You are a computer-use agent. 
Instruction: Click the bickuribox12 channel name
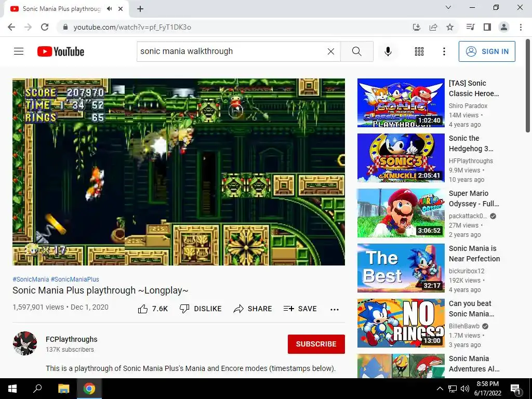click(x=467, y=271)
